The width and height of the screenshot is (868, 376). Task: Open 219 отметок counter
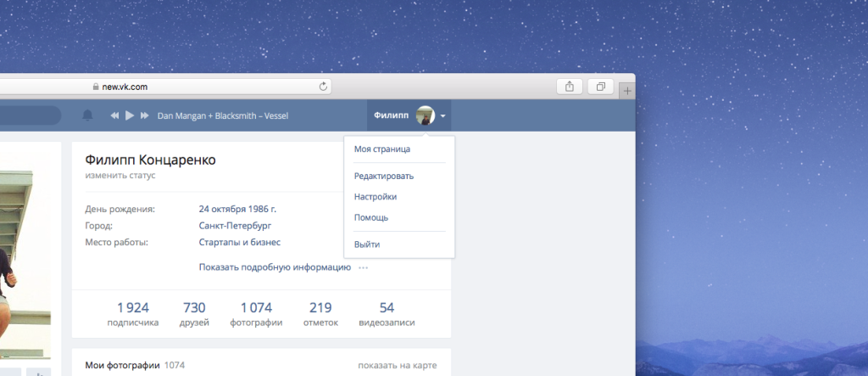[x=320, y=314]
